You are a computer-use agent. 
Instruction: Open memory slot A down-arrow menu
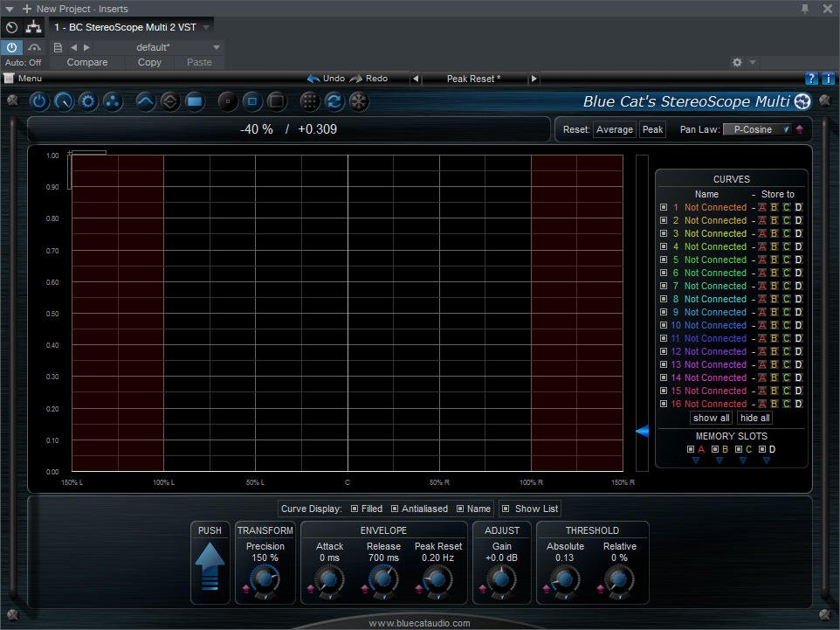696,460
